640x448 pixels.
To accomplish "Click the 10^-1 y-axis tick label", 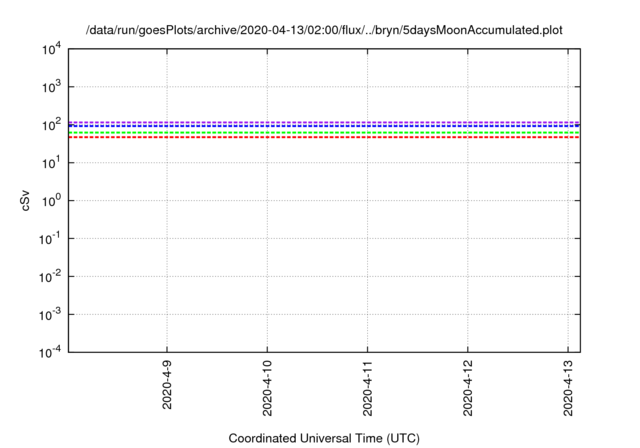I will pyautogui.click(x=50, y=239).
